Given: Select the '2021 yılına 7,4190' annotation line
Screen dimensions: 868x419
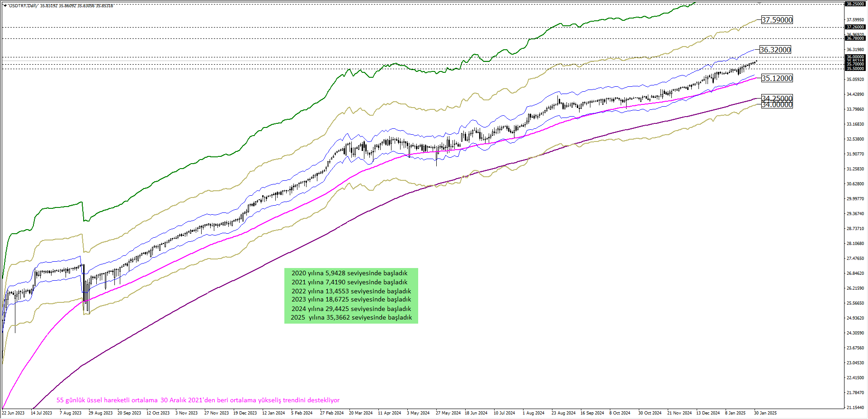Looking at the screenshot, I should tap(349, 282).
